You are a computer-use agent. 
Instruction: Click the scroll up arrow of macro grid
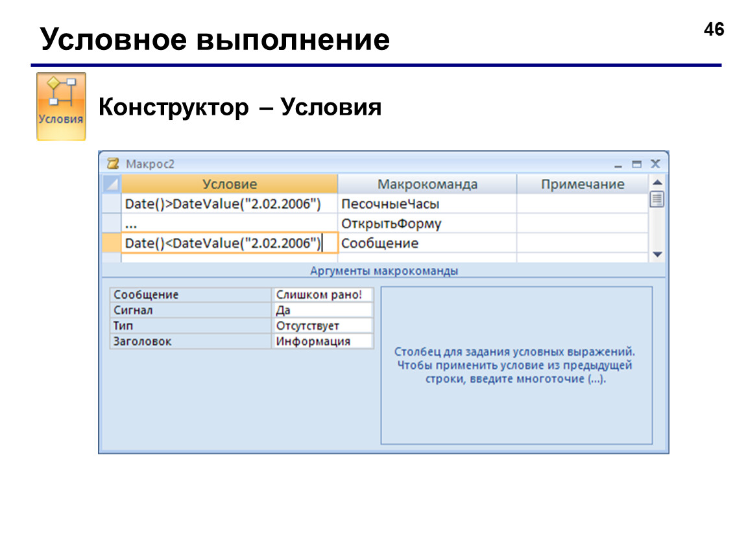657,182
